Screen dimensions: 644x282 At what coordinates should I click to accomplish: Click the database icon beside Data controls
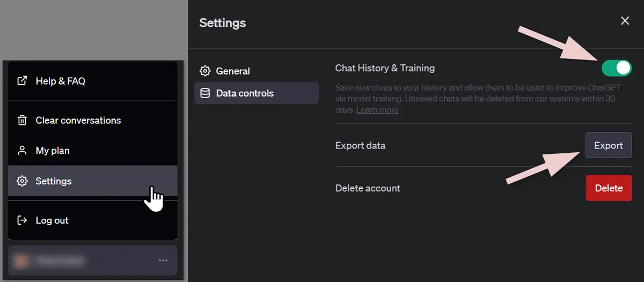click(204, 93)
